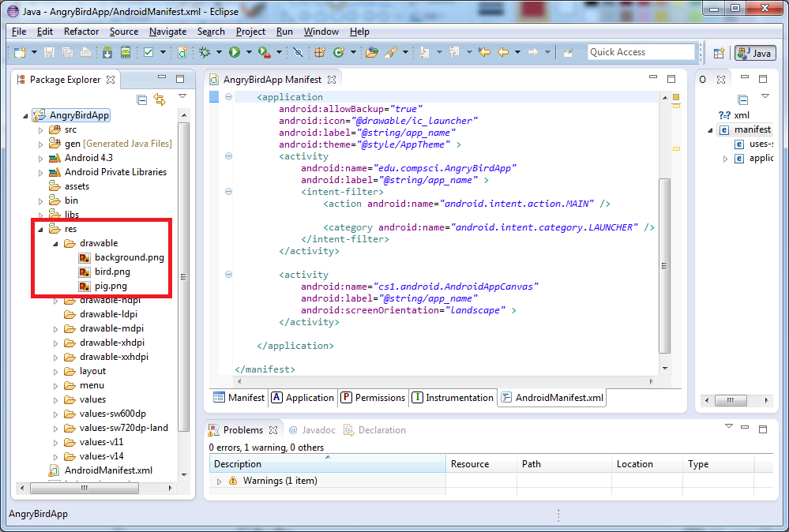Click the Description column header

[237, 464]
